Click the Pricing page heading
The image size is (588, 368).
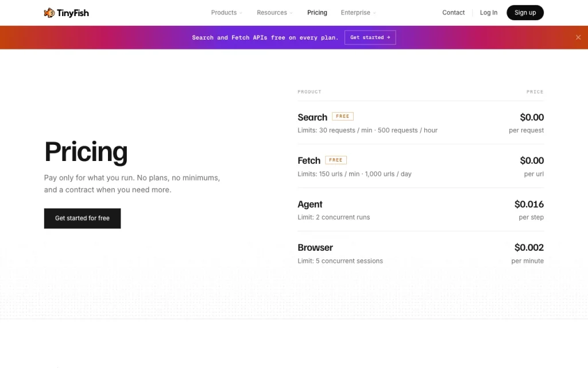tap(86, 152)
